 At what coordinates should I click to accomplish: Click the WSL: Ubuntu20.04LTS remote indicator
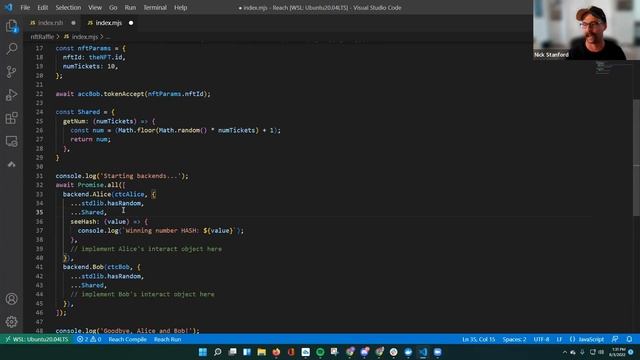click(x=37, y=339)
